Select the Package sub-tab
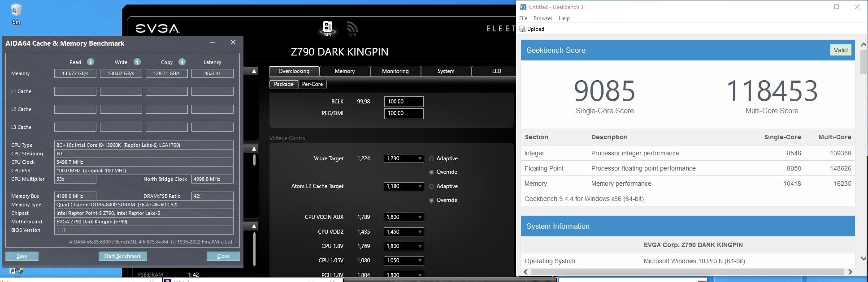 click(284, 84)
